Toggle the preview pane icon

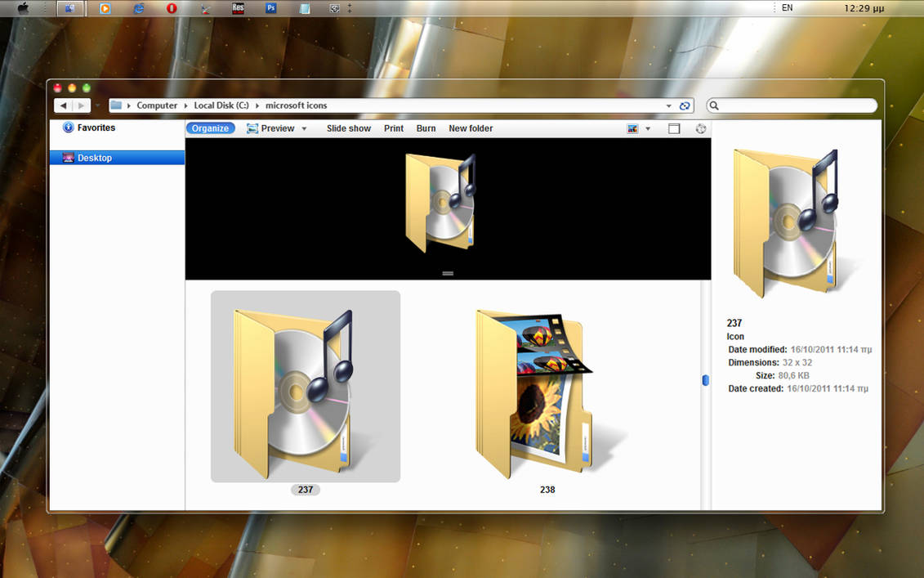click(674, 128)
